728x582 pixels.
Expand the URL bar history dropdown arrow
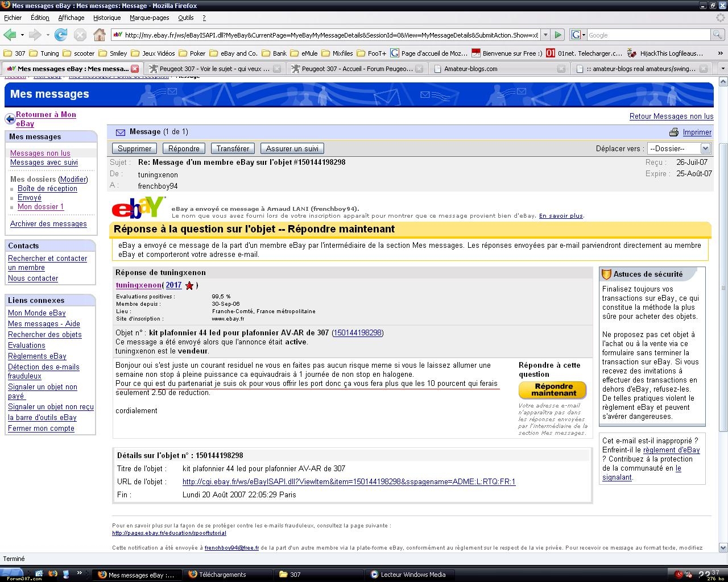point(545,35)
